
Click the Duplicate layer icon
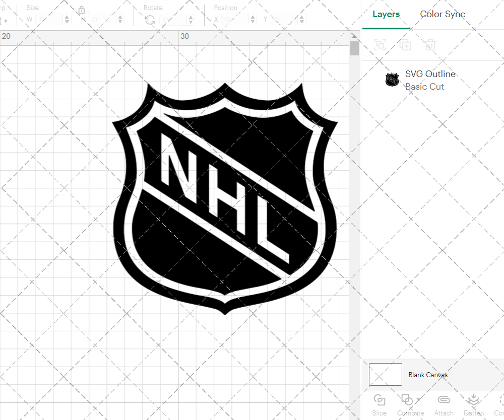point(405,45)
